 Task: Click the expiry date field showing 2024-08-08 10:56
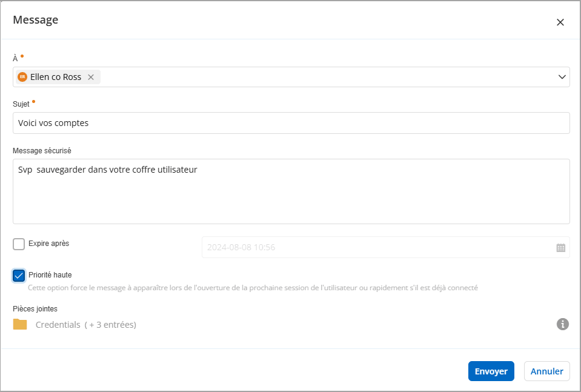tap(376, 247)
